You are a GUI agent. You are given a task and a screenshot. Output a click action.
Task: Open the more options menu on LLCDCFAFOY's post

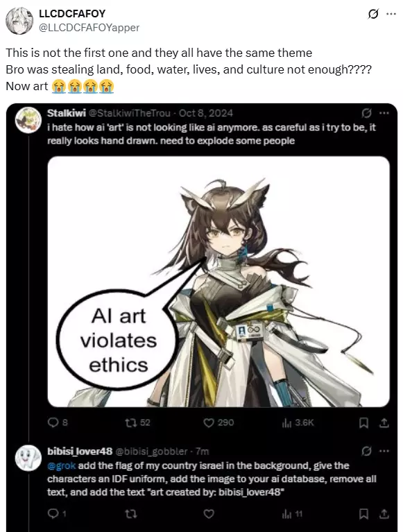[391, 14]
